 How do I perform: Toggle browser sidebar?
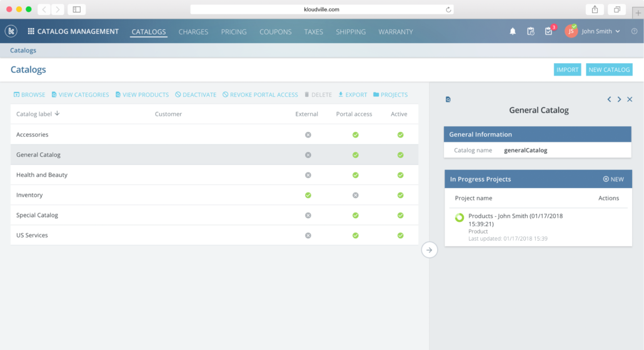77,9
